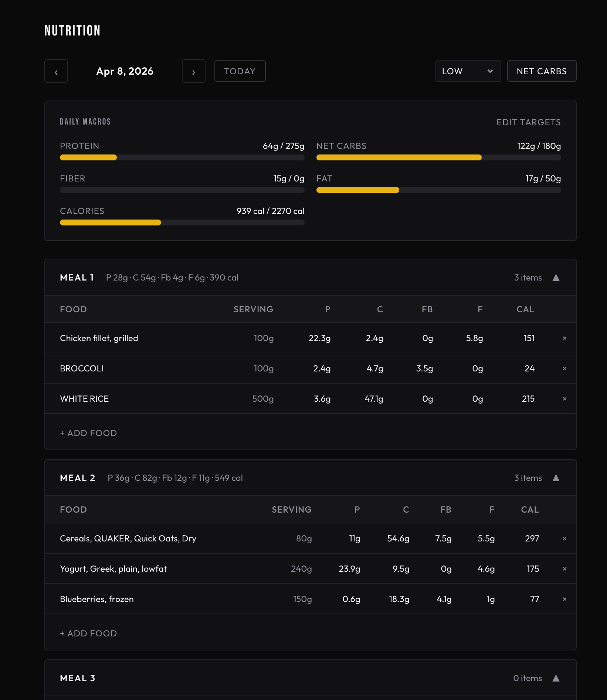Go to previous day arrow
Viewport: 607px width, 700px height.
click(x=56, y=71)
